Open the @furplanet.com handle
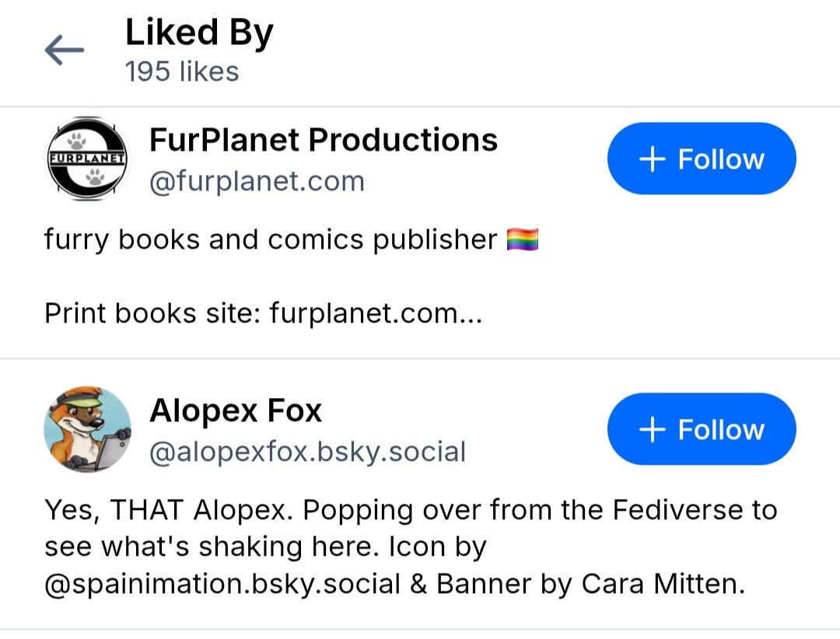This screenshot has width=840, height=639. click(x=257, y=181)
